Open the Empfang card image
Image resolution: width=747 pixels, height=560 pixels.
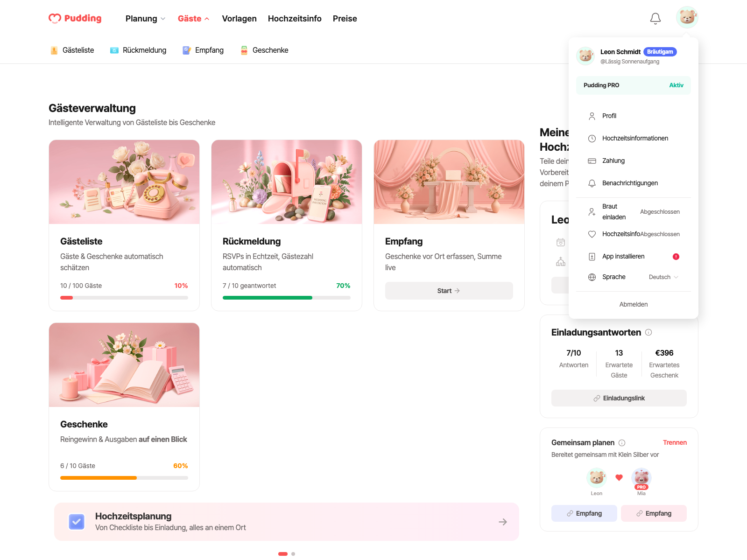point(449,182)
